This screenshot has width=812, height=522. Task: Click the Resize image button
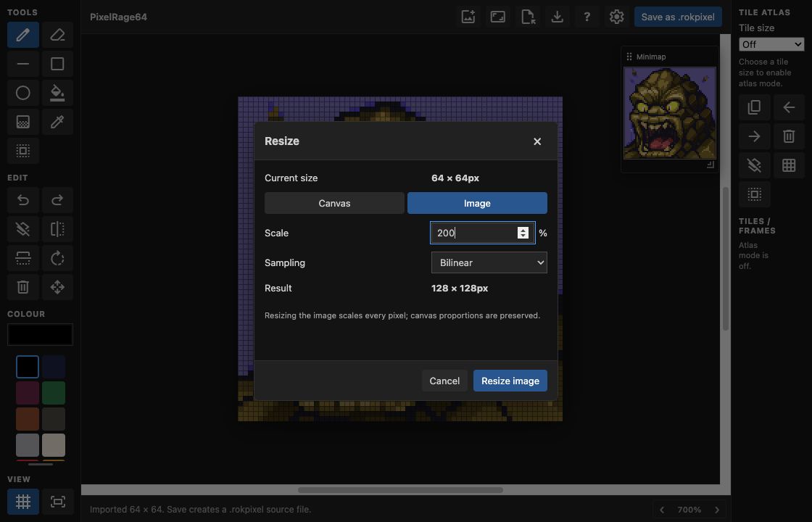pos(510,381)
